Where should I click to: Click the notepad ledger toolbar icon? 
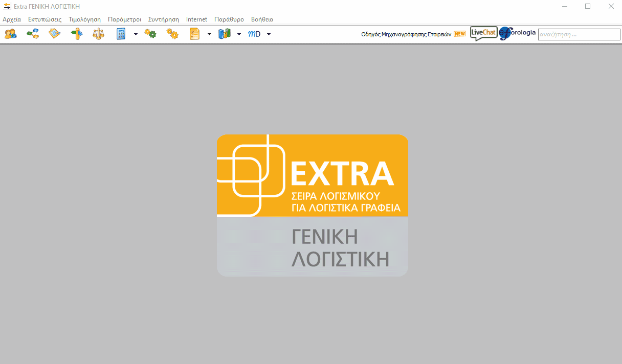pyautogui.click(x=55, y=34)
